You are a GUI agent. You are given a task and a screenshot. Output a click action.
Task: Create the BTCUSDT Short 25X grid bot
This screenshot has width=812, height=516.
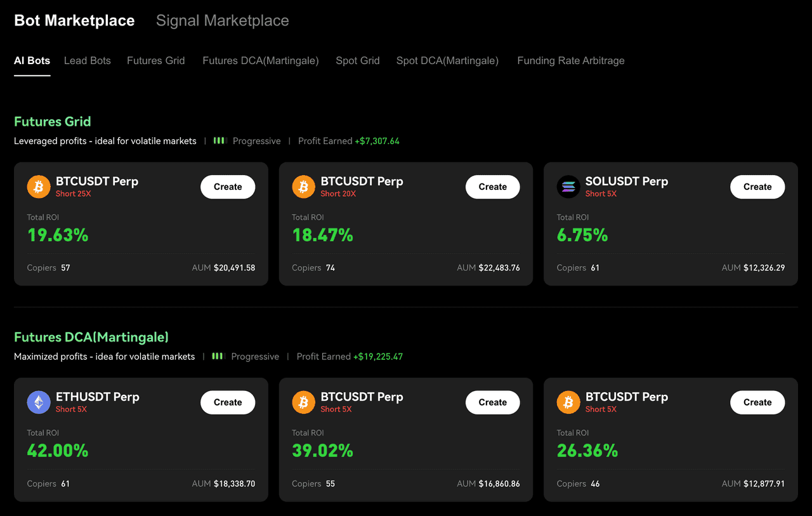(x=228, y=187)
